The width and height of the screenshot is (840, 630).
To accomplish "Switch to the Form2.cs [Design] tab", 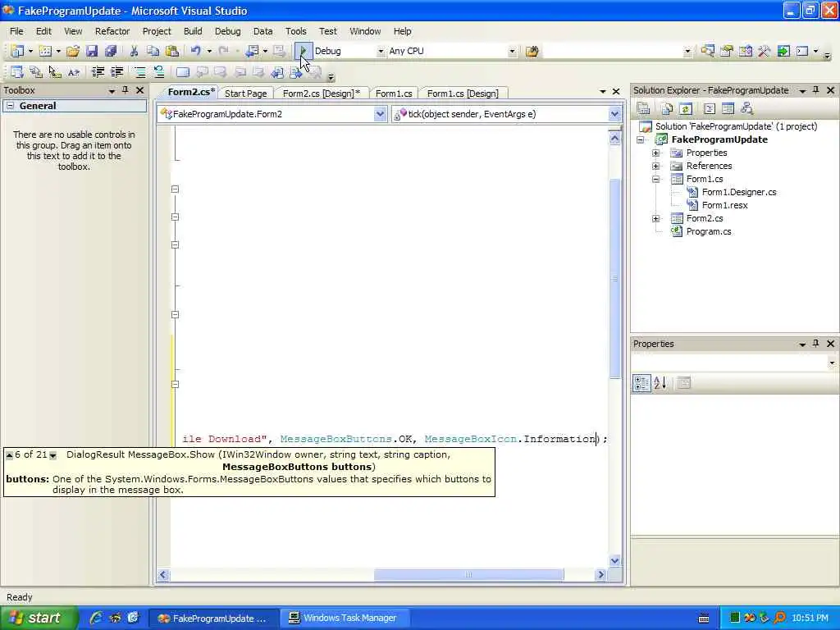I will [x=321, y=94].
